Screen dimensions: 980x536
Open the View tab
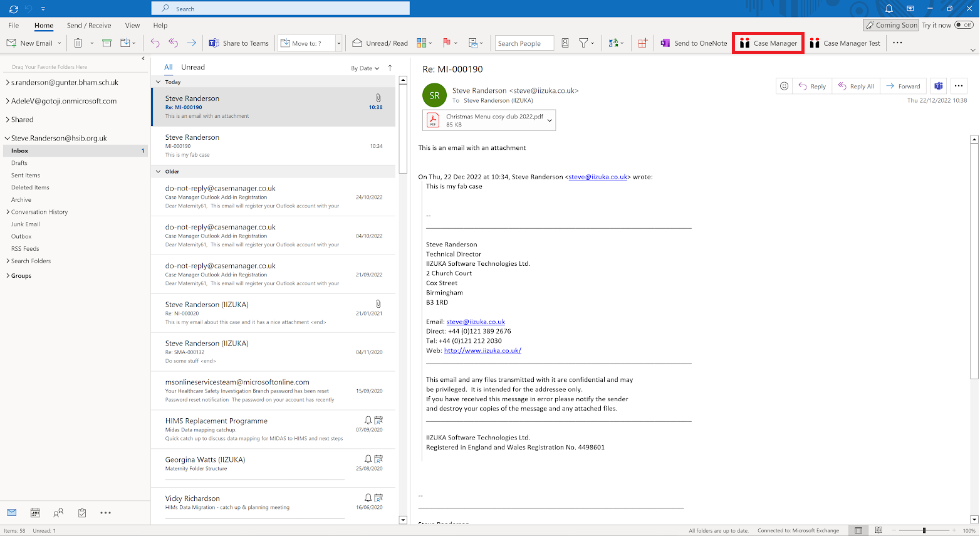tap(132, 26)
